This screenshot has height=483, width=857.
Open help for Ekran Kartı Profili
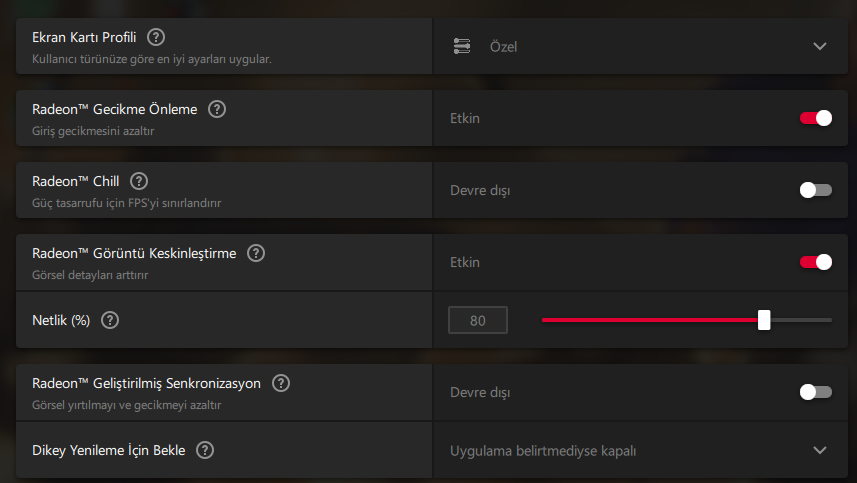156,37
